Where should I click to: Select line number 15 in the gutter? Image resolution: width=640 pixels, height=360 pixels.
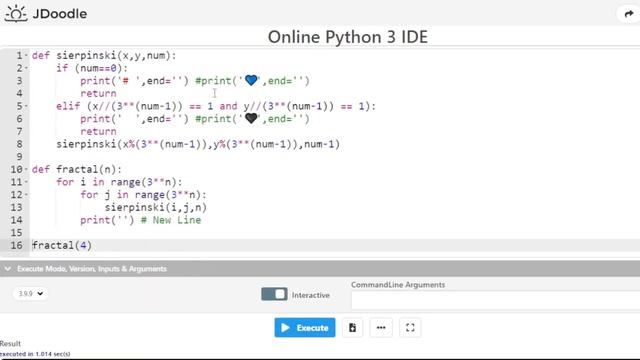point(16,233)
